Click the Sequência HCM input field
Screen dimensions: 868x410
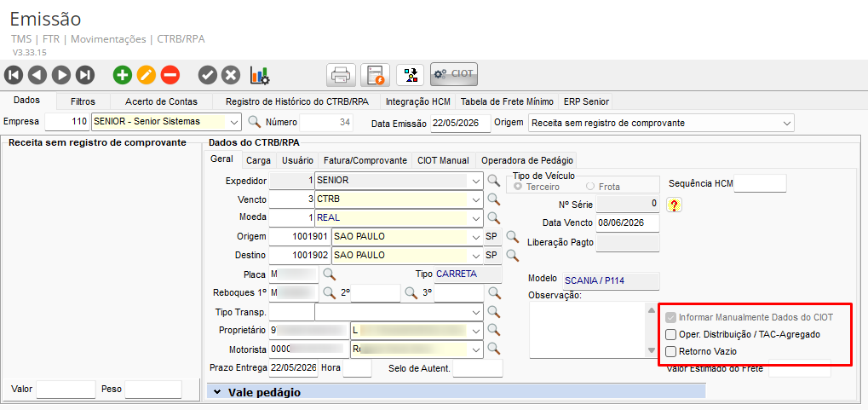click(760, 183)
